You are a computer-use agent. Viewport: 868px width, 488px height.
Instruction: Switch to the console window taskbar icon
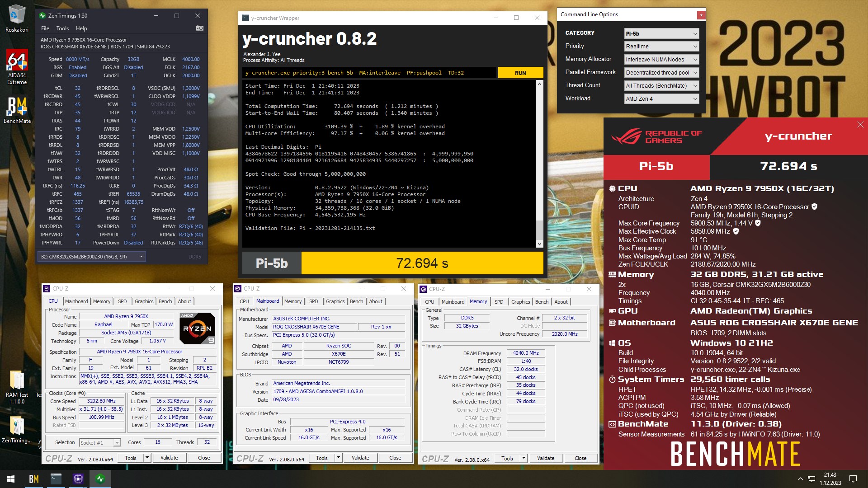(56, 479)
